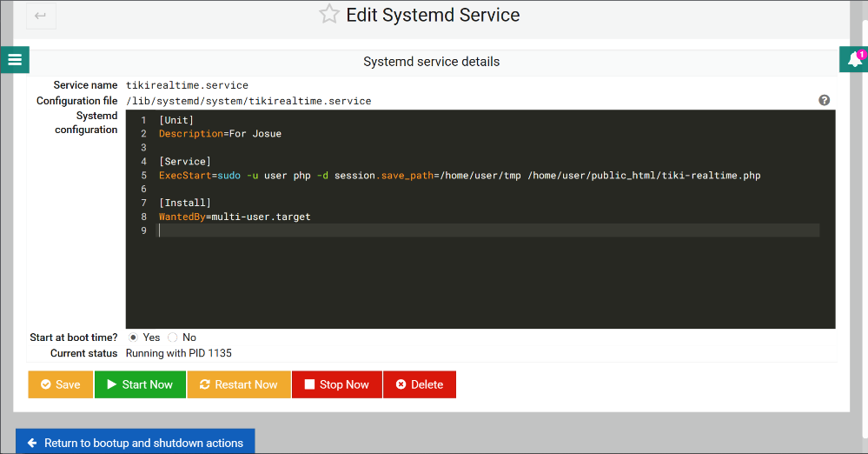868x454 pixels.
Task: Click the [Service] section header line
Action: tap(185, 161)
